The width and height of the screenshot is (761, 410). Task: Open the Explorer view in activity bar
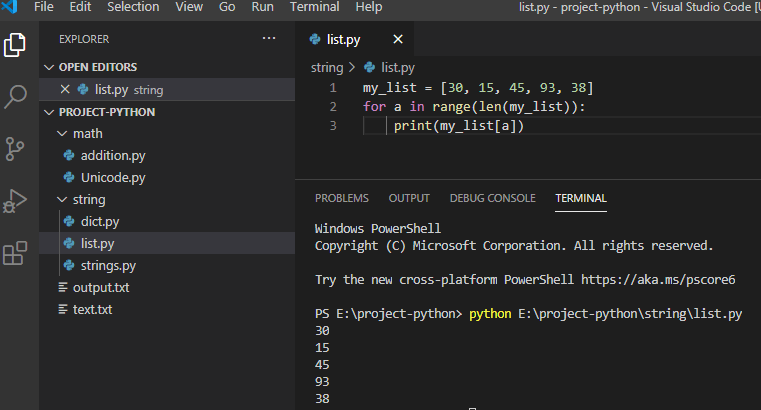tap(15, 45)
